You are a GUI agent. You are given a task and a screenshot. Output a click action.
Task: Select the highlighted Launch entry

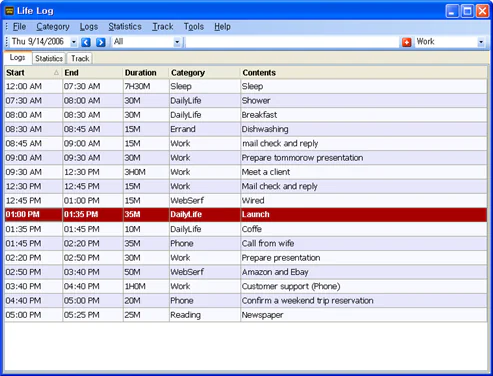coord(246,215)
